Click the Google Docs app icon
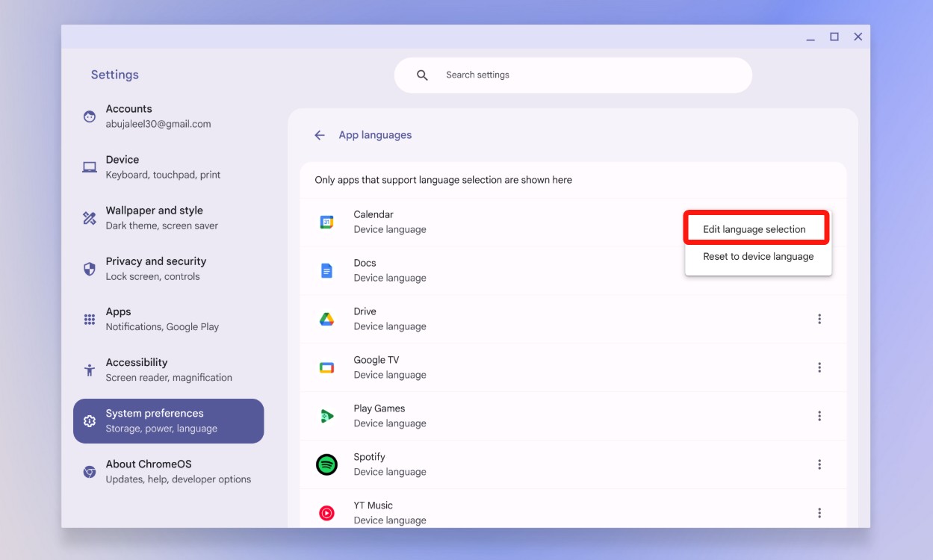 326,270
